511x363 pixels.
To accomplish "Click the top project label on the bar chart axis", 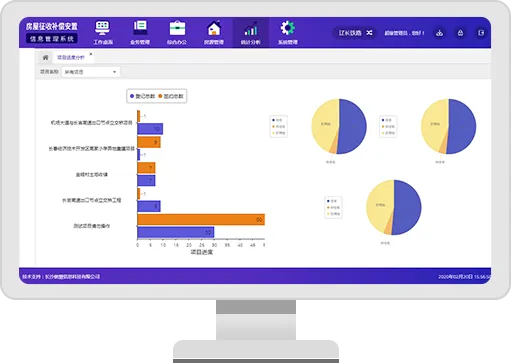I will [x=91, y=123].
